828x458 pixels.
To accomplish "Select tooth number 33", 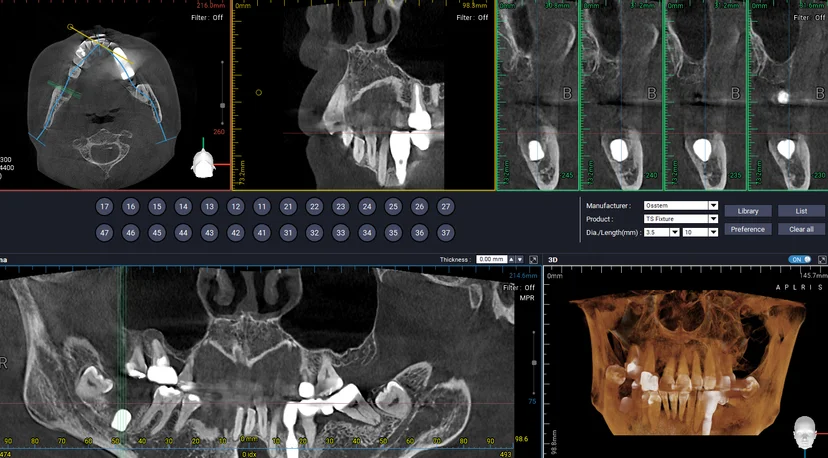I will point(341,233).
